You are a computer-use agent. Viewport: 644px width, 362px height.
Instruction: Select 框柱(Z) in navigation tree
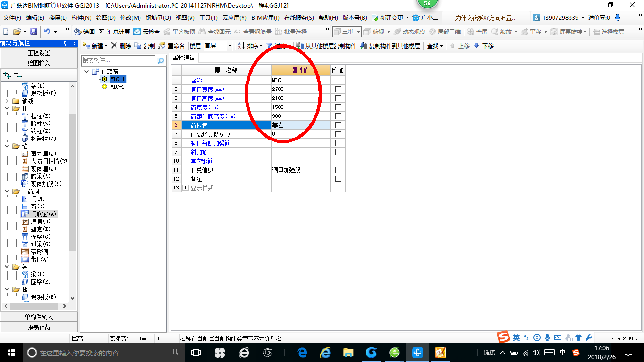point(40,116)
